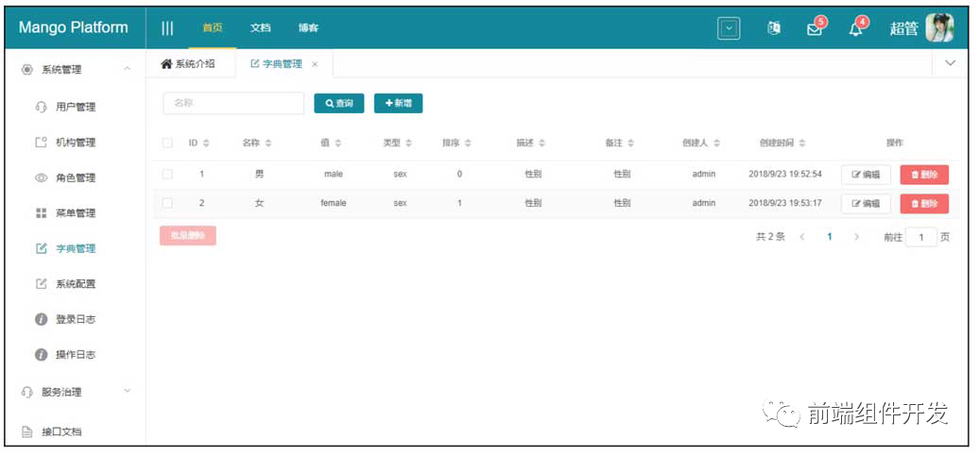The image size is (980, 456).
Task: Click 删除 button for the female row
Action: [924, 204]
